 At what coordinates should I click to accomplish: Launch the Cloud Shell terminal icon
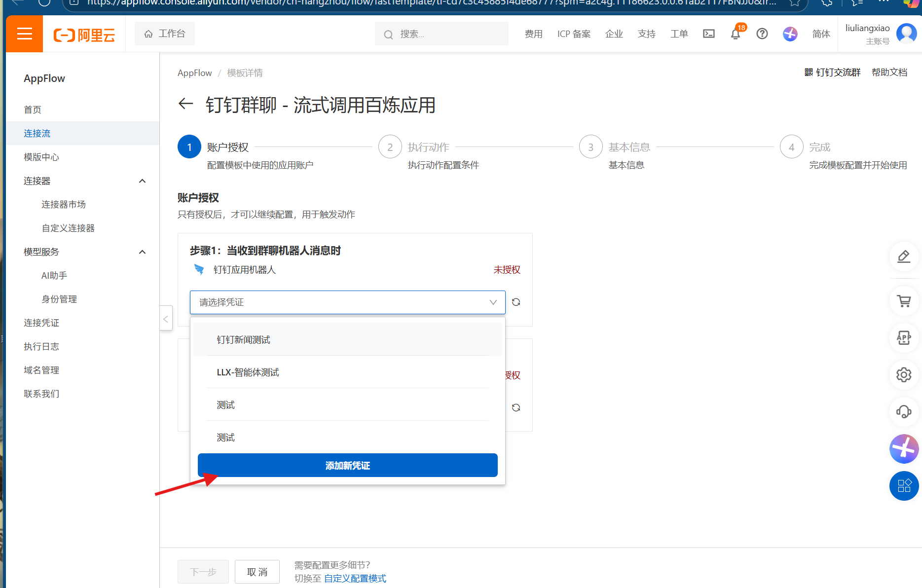(x=709, y=34)
